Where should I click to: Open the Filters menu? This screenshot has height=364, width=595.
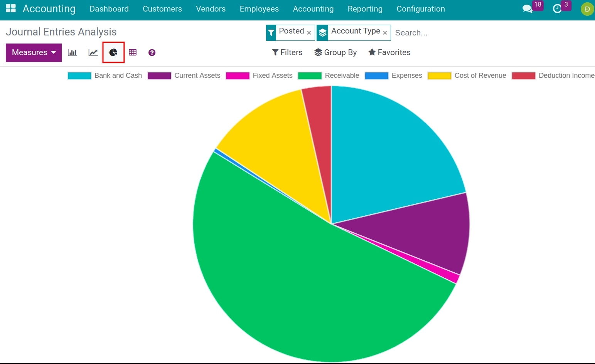287,52
